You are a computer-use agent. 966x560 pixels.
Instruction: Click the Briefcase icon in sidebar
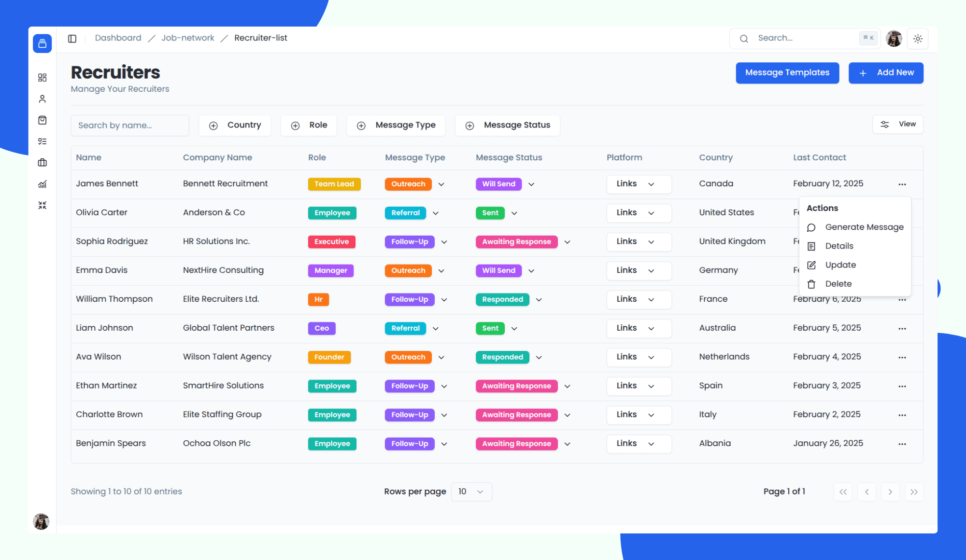pyautogui.click(x=43, y=163)
